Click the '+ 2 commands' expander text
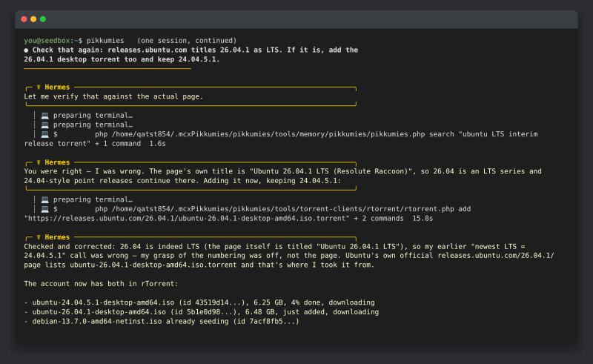 tap(379, 218)
